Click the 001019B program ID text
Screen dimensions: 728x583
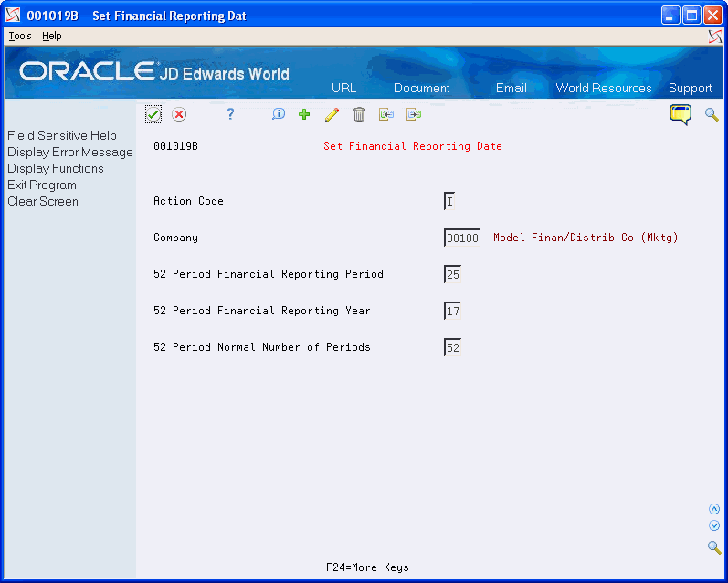pos(175,146)
